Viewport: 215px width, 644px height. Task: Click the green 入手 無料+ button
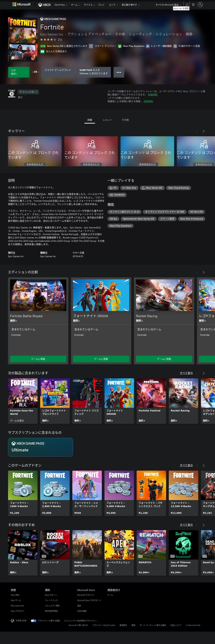point(19,72)
